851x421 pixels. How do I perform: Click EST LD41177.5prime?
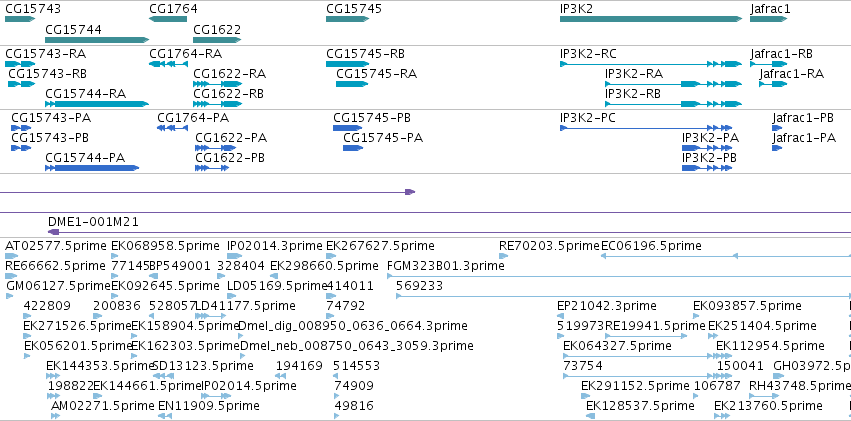click(x=210, y=316)
